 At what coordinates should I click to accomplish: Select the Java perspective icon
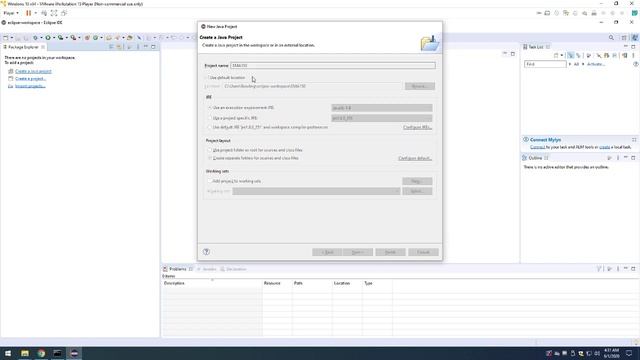point(634,38)
